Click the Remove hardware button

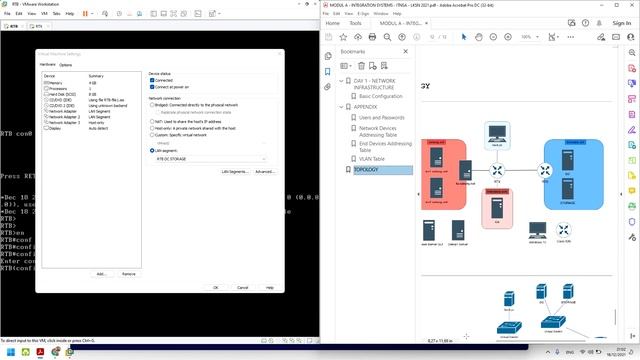pyautogui.click(x=129, y=274)
